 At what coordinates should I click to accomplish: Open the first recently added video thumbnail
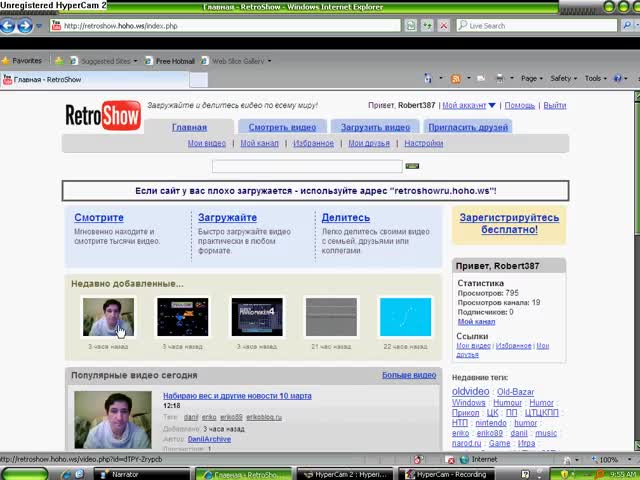pos(108,317)
